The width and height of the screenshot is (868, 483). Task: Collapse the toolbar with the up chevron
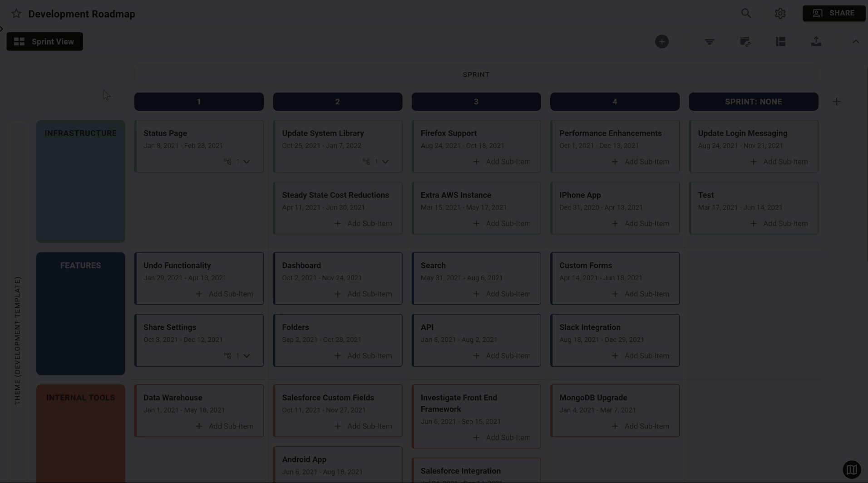(x=855, y=42)
